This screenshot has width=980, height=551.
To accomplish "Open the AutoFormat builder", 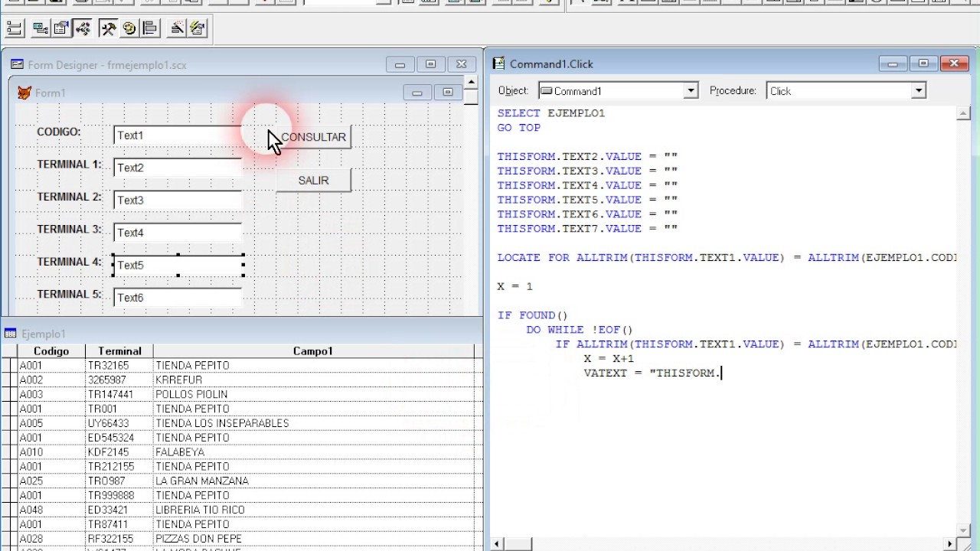I will coord(198,29).
